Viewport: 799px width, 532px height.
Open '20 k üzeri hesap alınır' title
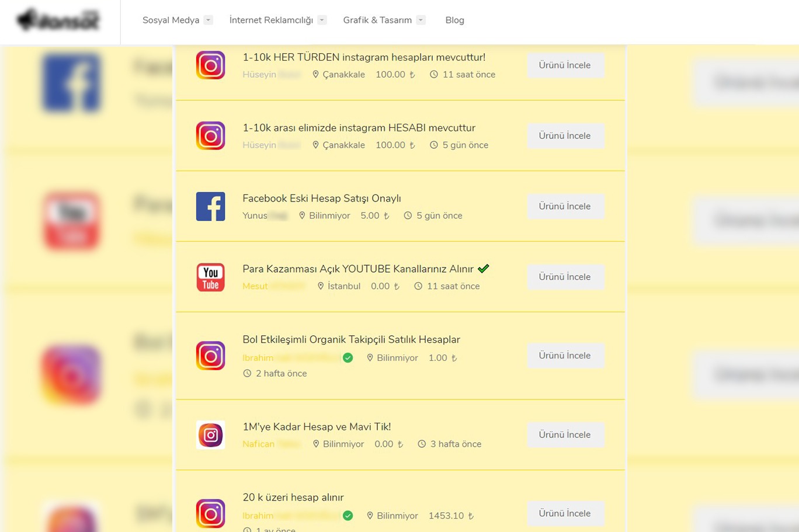pos(293,498)
